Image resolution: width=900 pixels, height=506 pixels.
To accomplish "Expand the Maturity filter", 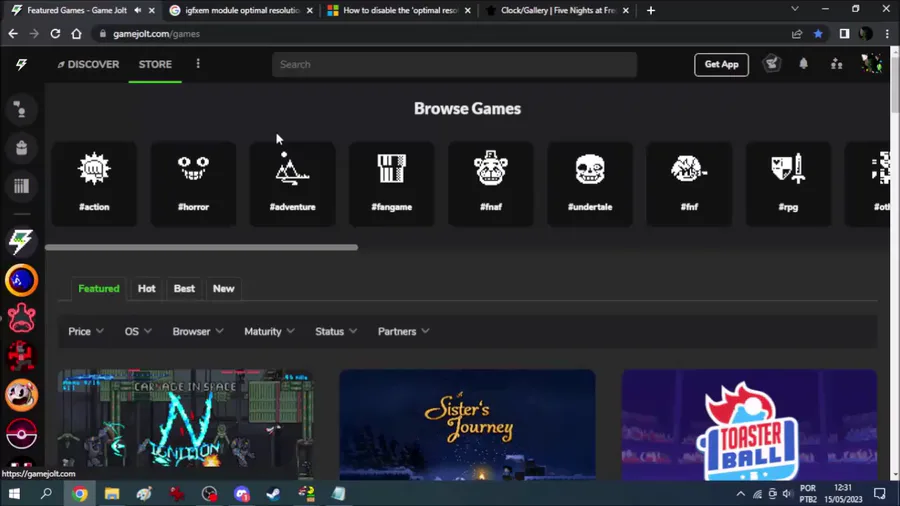I will [269, 332].
